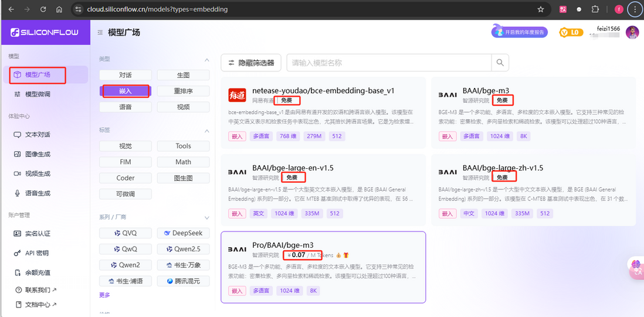The height and width of the screenshot is (317, 644).
Task: Toggle the 重排序 type filter
Action: tap(183, 91)
